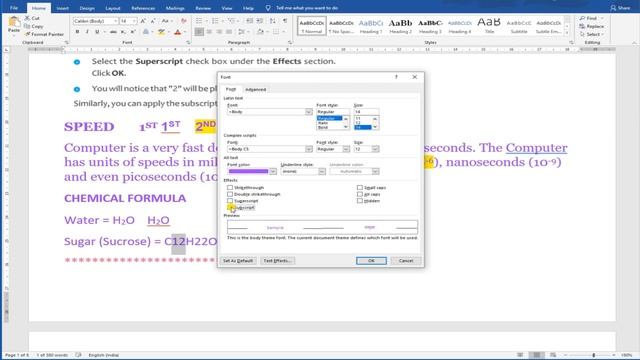This screenshot has height=360, width=640.
Task: Click the Font dialog Help question mark
Action: [x=396, y=77]
